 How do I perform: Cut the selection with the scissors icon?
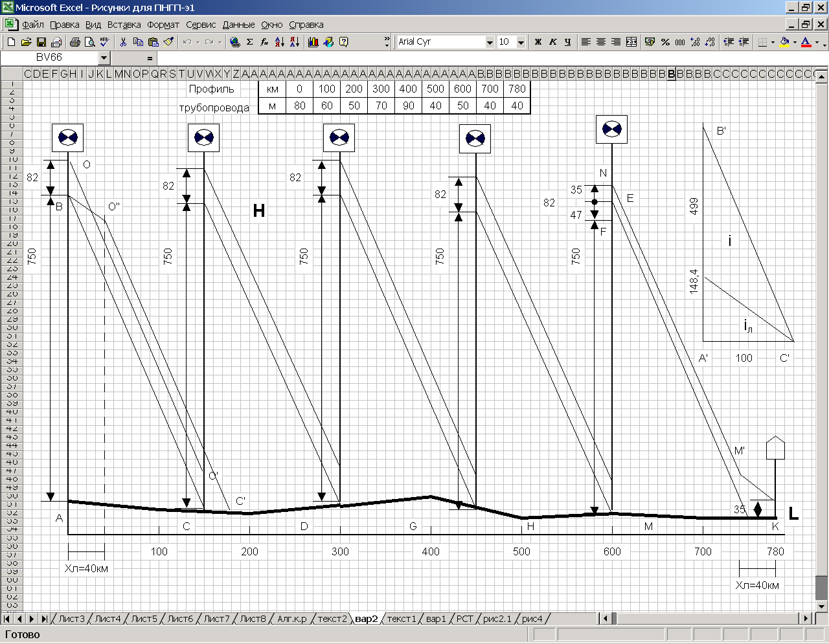123,42
